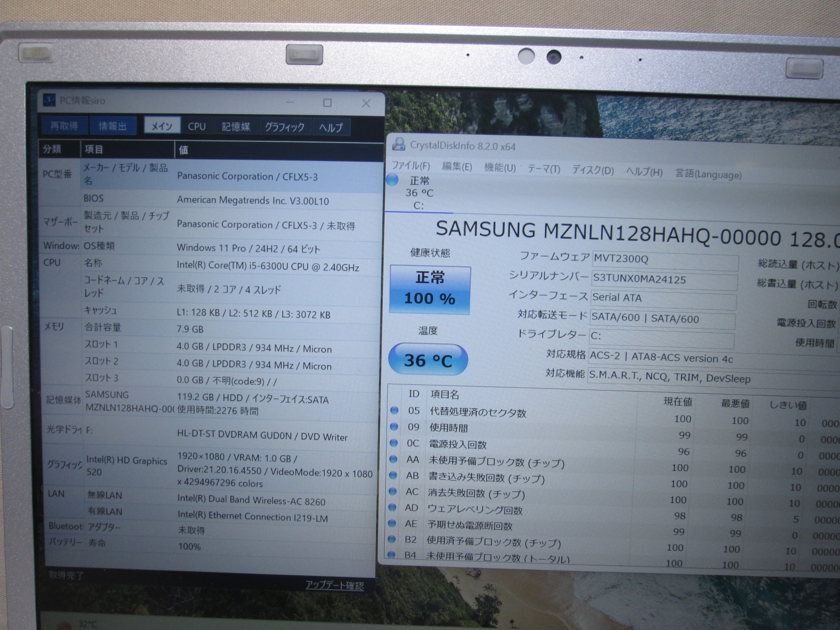Screen dimensions: 840x630
Task: Click status dot for 未使用予備ブロック数 (チップ)
Action: coord(393,459)
